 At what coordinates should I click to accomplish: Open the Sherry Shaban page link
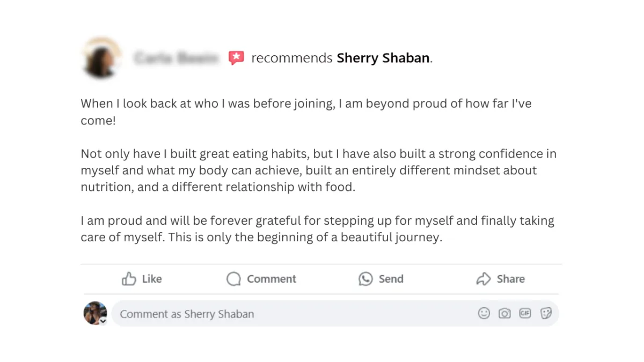tap(383, 58)
